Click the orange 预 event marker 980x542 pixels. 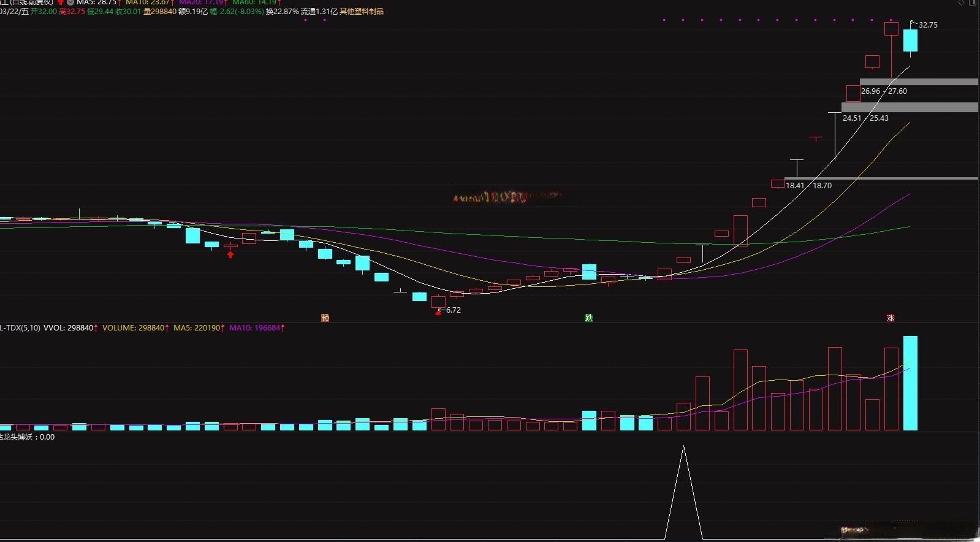pos(325,318)
